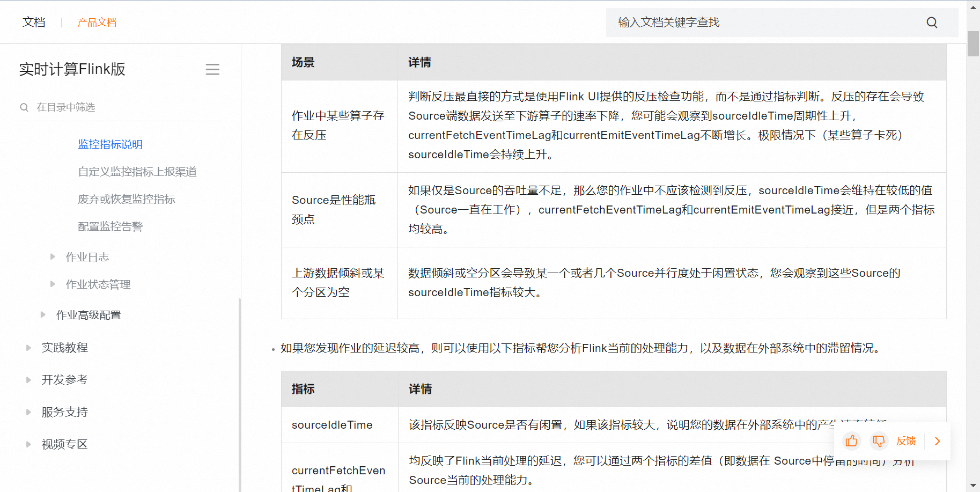
Task: Click the 作业中某些算子存在反压 table cell
Action: pos(340,126)
